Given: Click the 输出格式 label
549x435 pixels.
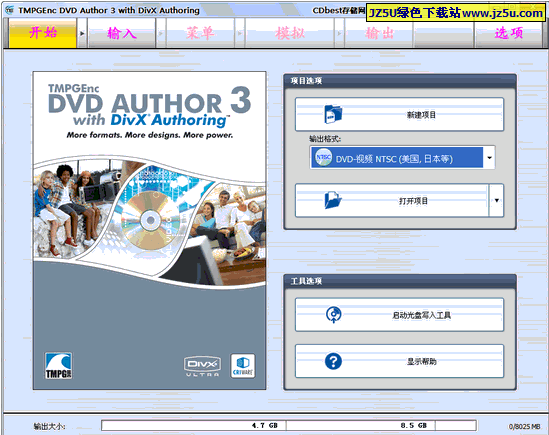Looking at the screenshot, I should tap(325, 139).
